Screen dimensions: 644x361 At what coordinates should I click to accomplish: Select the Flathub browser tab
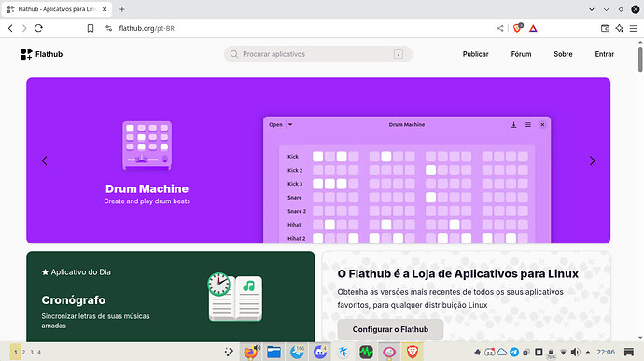click(57, 9)
